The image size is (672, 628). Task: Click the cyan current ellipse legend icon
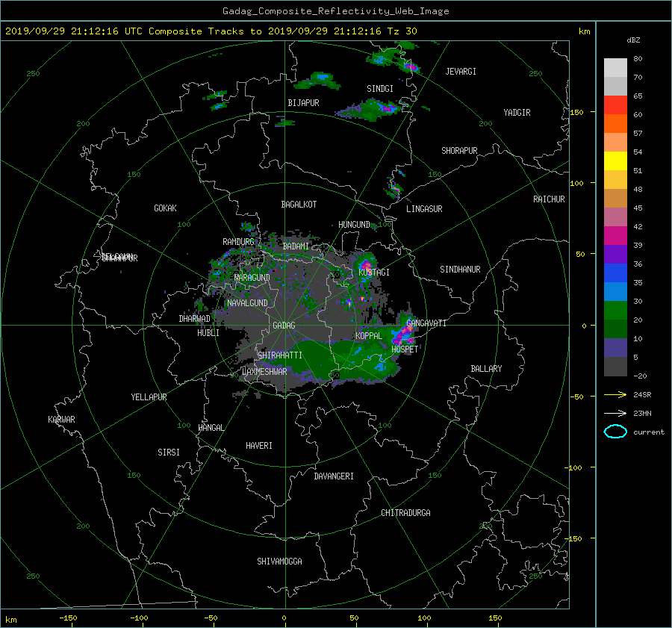(x=615, y=432)
